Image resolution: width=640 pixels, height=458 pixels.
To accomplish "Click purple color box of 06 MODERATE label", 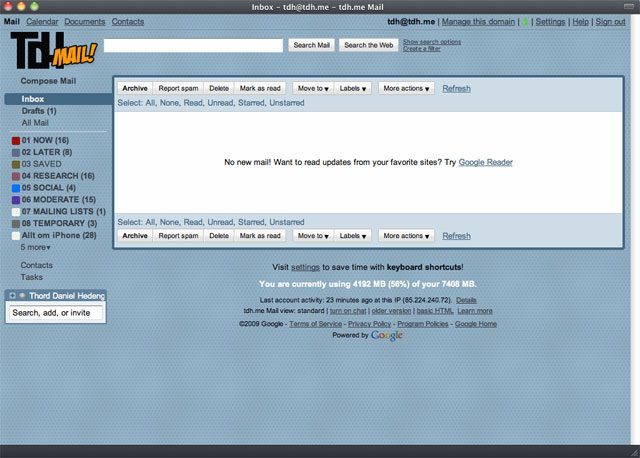I will coord(16,200).
